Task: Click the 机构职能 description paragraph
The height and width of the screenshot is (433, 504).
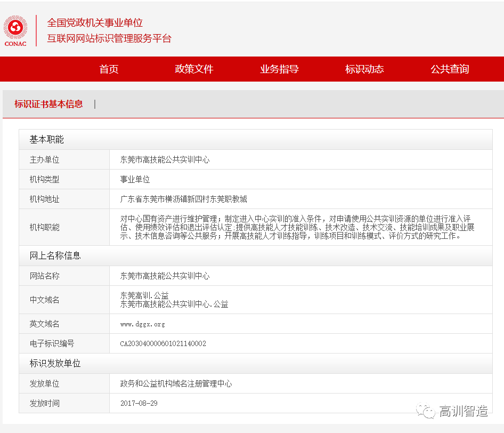Action: pos(297,227)
